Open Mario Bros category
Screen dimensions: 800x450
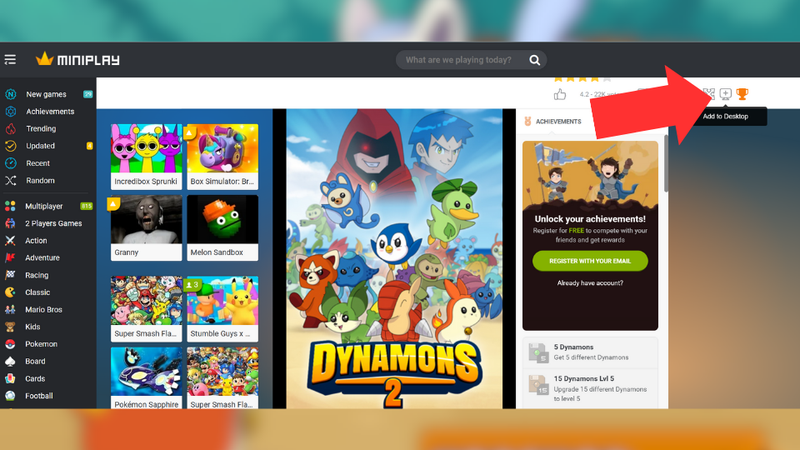(43, 310)
